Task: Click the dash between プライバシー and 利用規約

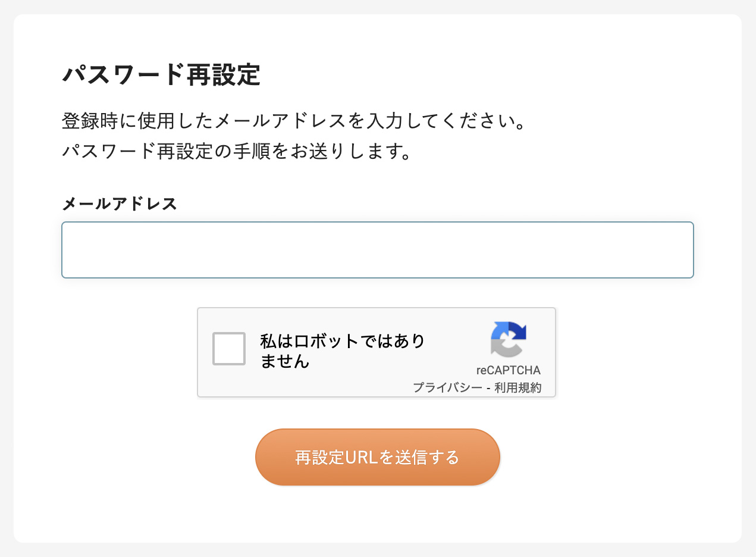Action: (488, 387)
